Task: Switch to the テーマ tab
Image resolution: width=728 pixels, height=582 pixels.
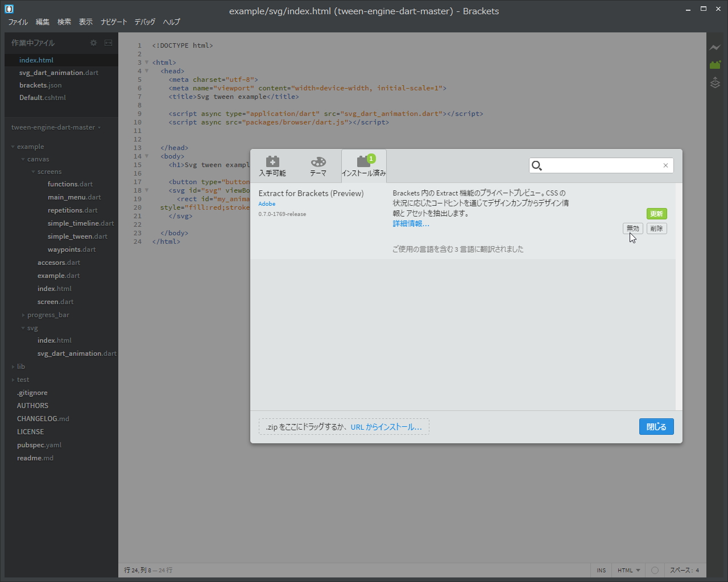Action: click(318, 166)
